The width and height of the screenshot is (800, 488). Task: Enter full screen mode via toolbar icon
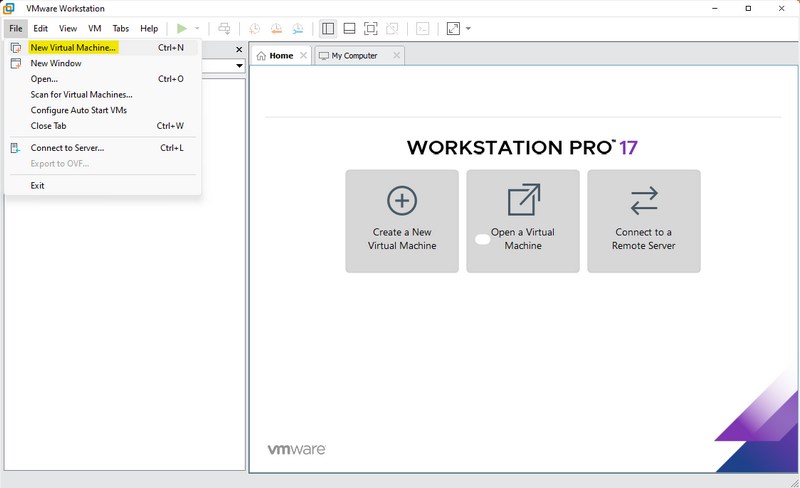tap(371, 29)
